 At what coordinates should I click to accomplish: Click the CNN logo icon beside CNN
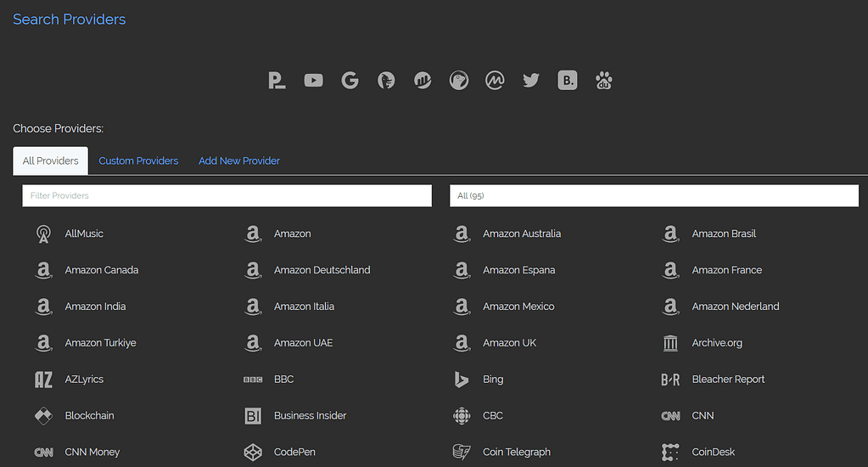click(x=670, y=415)
